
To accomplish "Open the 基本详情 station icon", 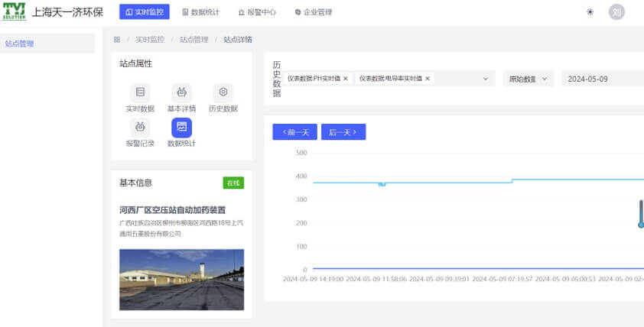I will click(181, 92).
